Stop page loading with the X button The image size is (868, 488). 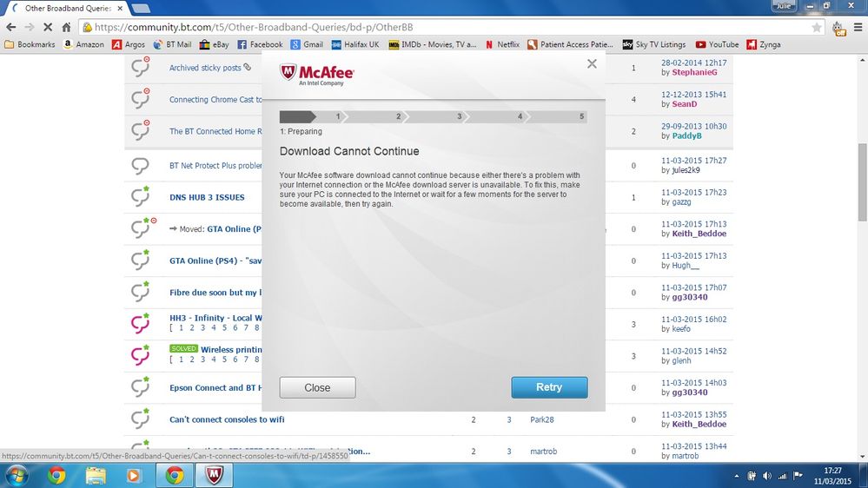pos(48,27)
